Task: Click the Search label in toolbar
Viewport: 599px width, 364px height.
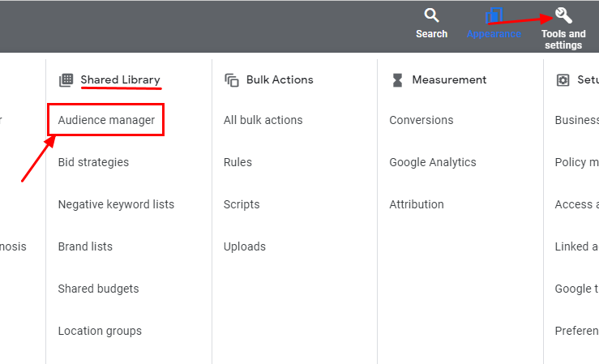Action: (x=431, y=34)
